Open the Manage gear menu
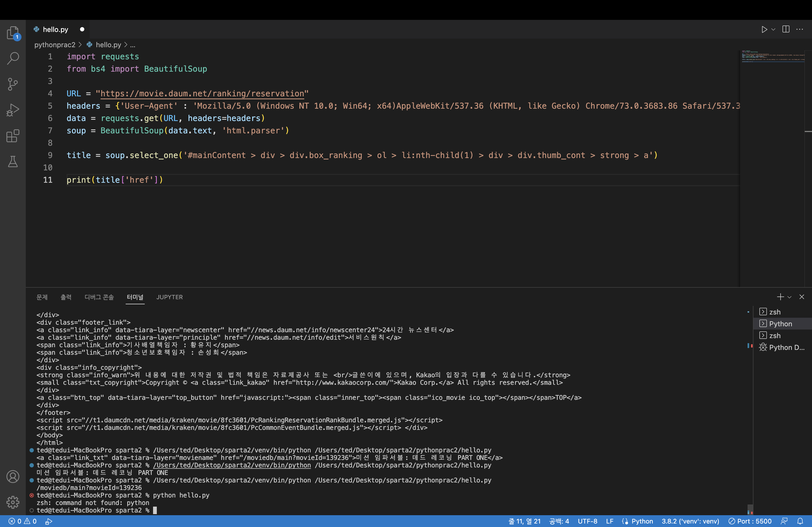This screenshot has height=527, width=812. (13, 502)
